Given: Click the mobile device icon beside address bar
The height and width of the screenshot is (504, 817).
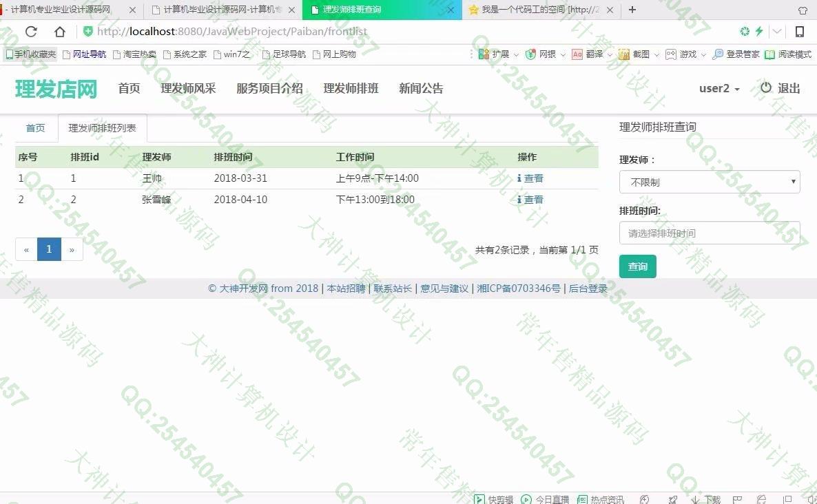Looking at the screenshot, I should 799,32.
